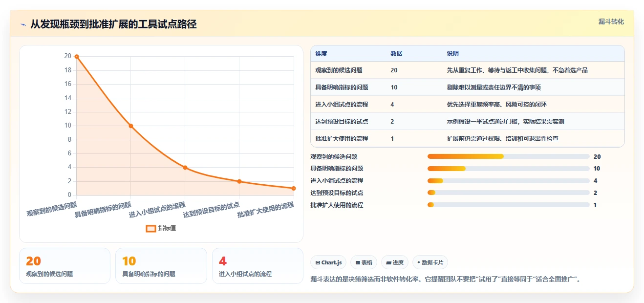Click the table description starting with 先从重复工作
The image size is (644, 303).
[x=517, y=70]
